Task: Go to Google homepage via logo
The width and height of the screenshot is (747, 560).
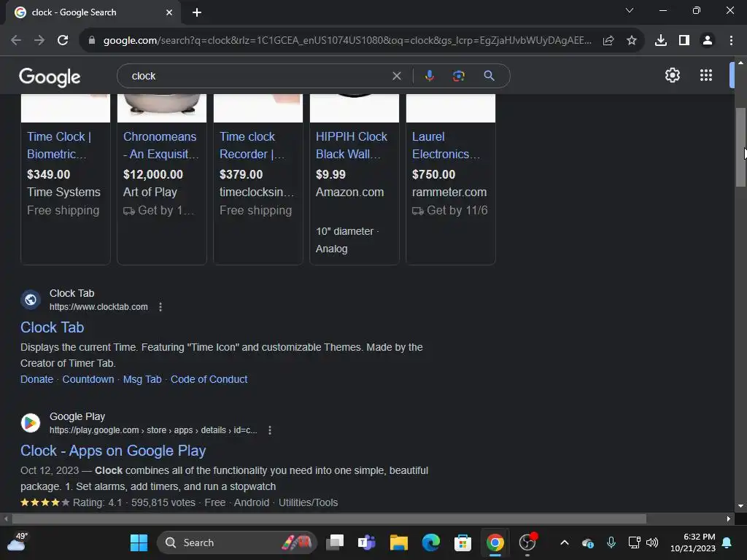Action: [x=50, y=77]
